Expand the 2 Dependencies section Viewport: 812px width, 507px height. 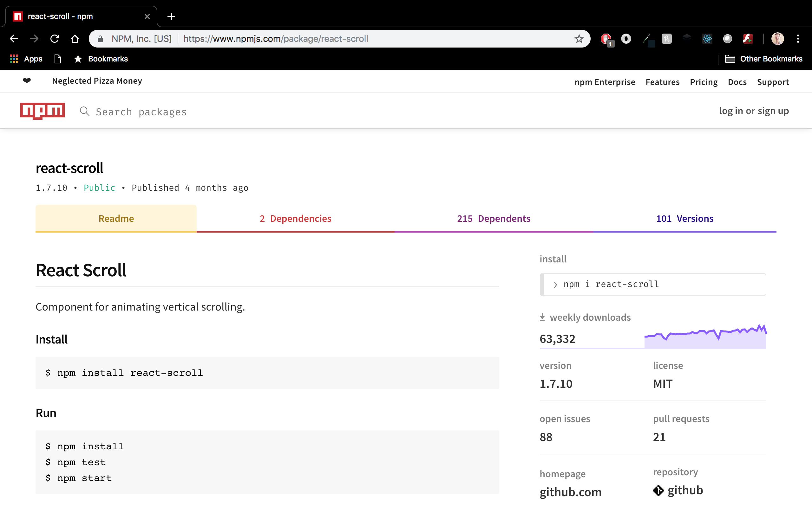pos(295,218)
